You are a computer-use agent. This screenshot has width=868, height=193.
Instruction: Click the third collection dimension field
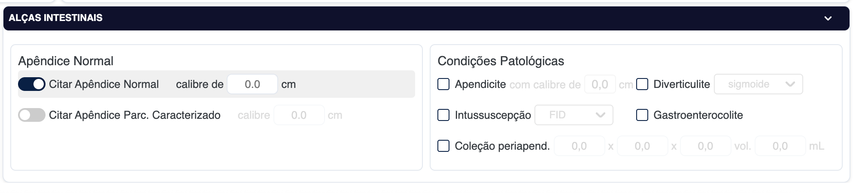click(x=705, y=146)
